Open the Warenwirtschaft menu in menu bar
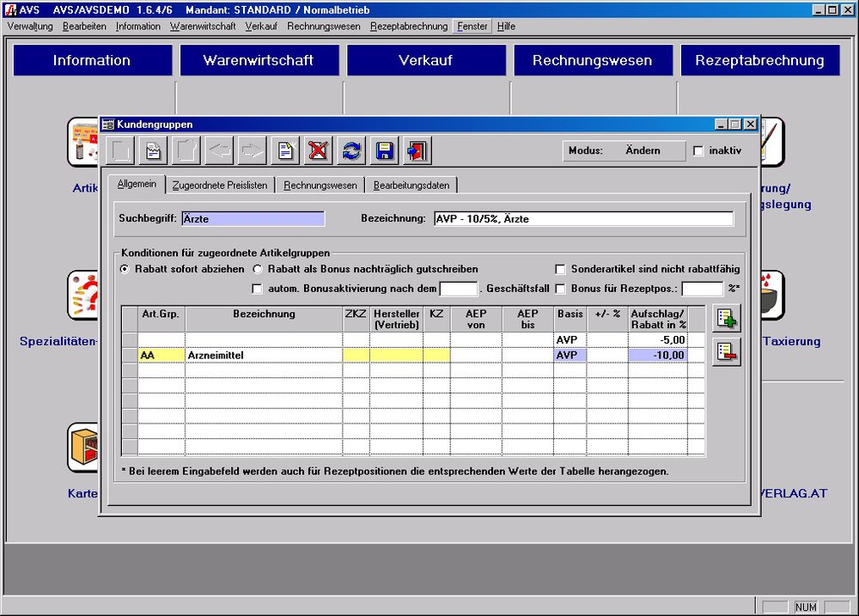The image size is (859, 616). 203,27
